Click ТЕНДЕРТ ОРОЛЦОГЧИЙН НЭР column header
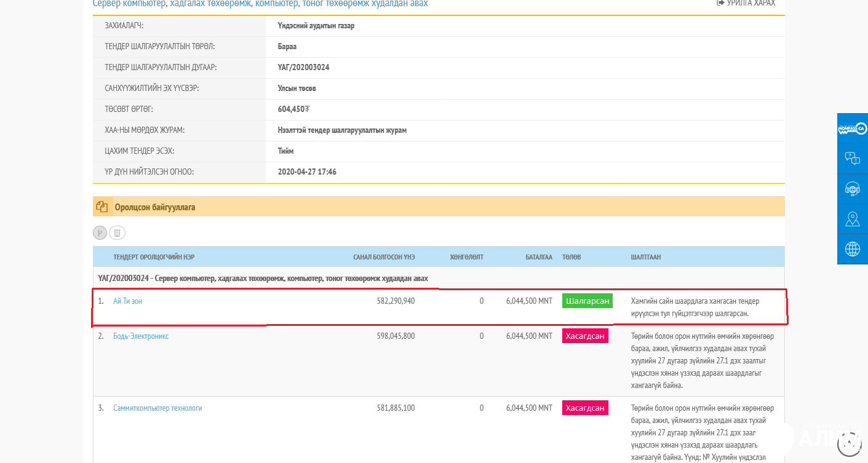This screenshot has width=868, height=463. (154, 257)
